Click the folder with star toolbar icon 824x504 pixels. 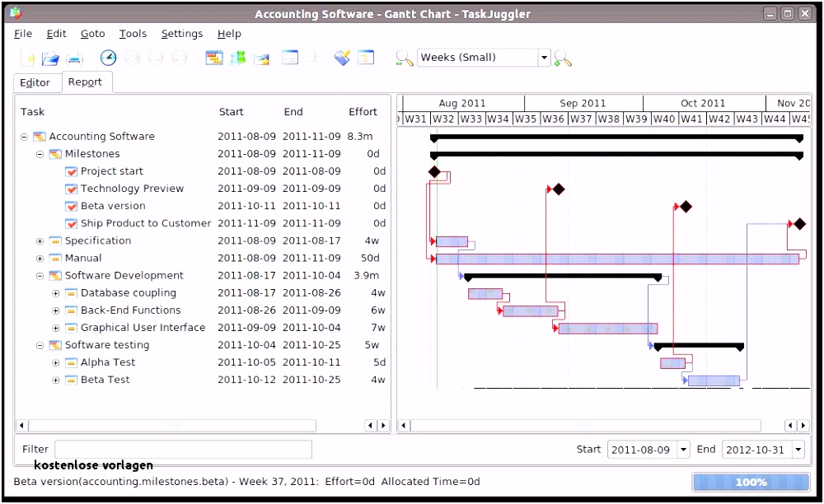point(262,58)
